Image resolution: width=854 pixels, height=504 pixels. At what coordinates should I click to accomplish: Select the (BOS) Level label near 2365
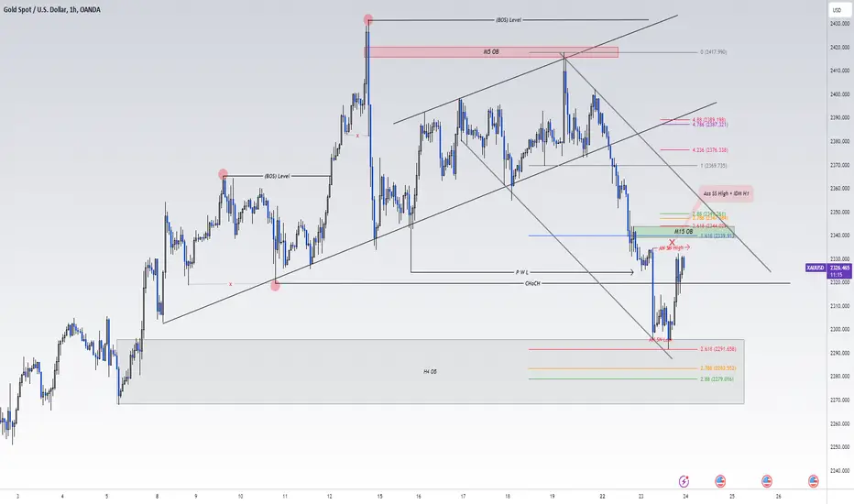tap(277, 176)
